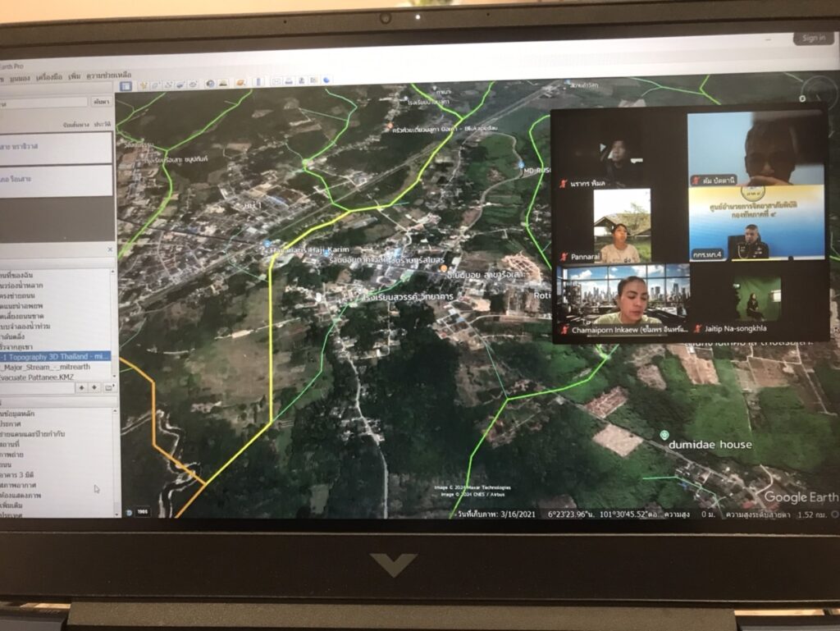Toggle sunlight across the landscape icon
Screen dimensions: 840x631
(x=223, y=83)
